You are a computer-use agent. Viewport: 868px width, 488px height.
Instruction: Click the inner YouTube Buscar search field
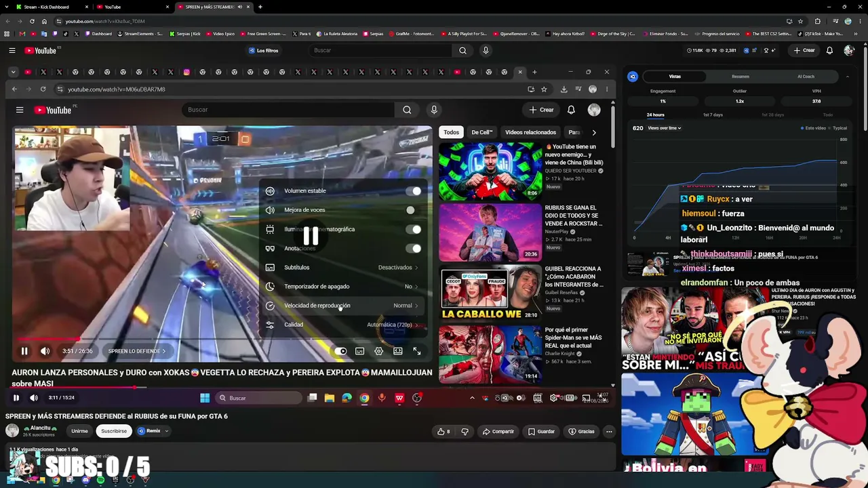coord(288,110)
